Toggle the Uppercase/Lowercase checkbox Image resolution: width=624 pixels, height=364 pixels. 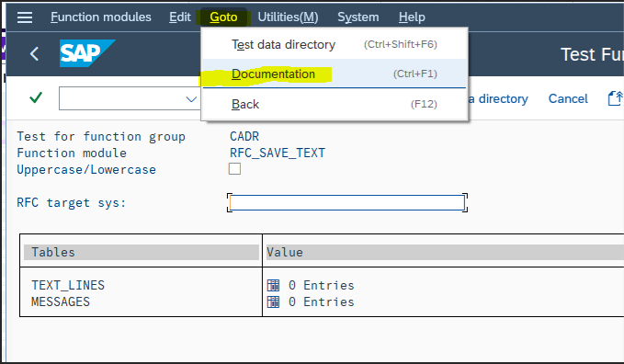pyautogui.click(x=234, y=169)
